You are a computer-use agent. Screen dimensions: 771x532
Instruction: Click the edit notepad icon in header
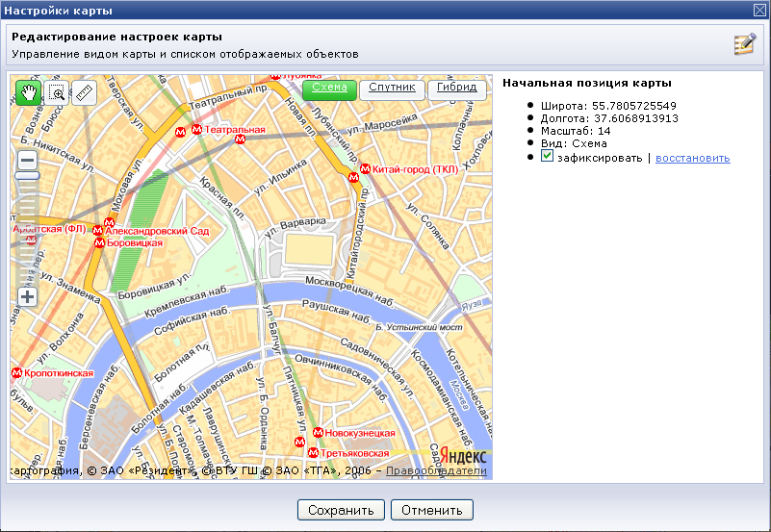[744, 44]
